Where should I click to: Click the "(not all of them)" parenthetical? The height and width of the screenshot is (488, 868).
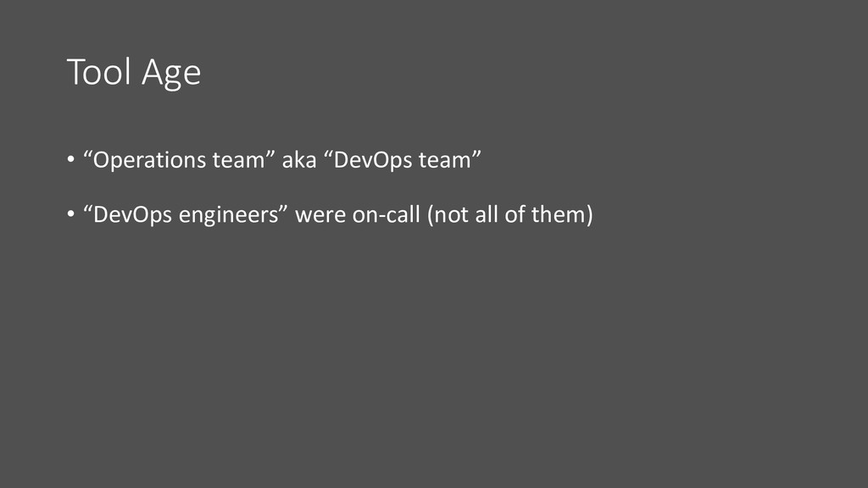tap(509, 214)
